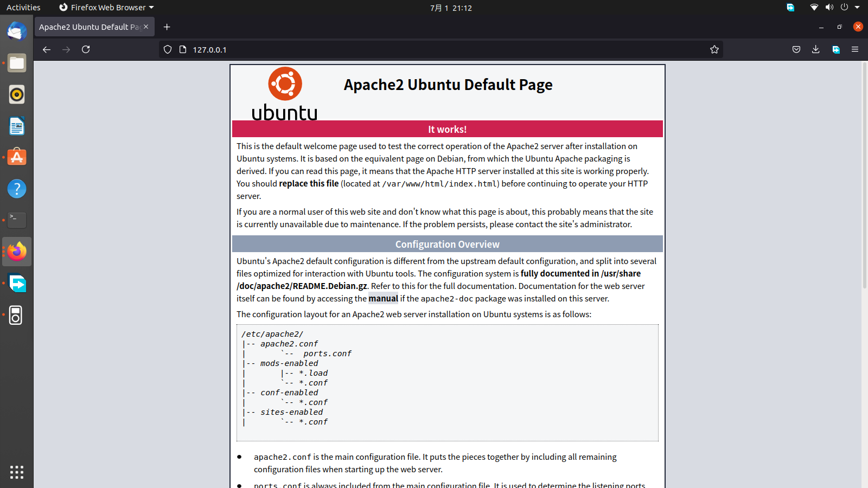Open tracking protection shield icon
This screenshot has height=488, width=868.
click(x=168, y=49)
